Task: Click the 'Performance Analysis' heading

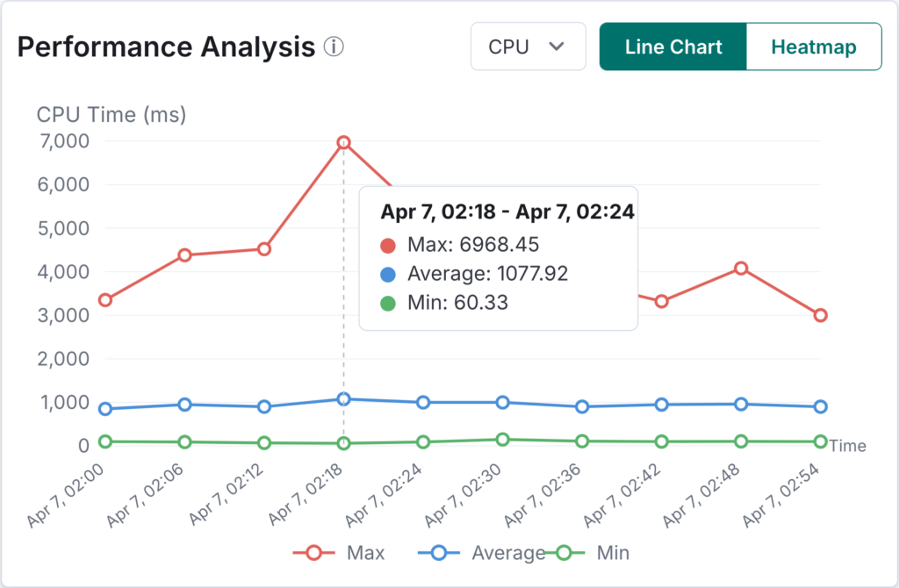Action: coord(166,47)
